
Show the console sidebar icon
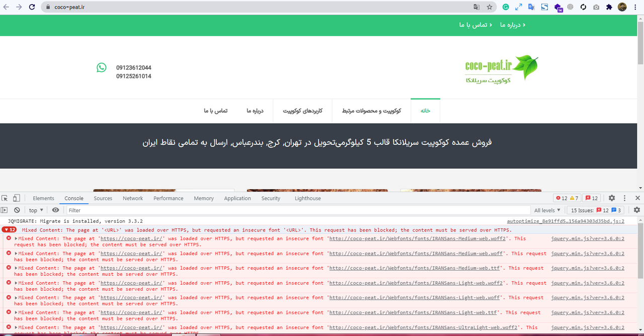tap(5, 210)
